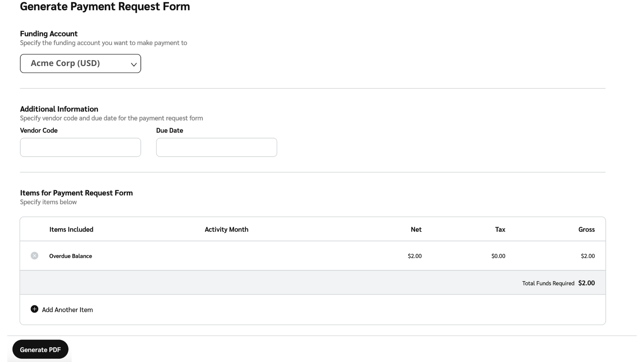Image resolution: width=644 pixels, height=362 pixels.
Task: Select the Overdue Balance row label
Action: pos(70,256)
